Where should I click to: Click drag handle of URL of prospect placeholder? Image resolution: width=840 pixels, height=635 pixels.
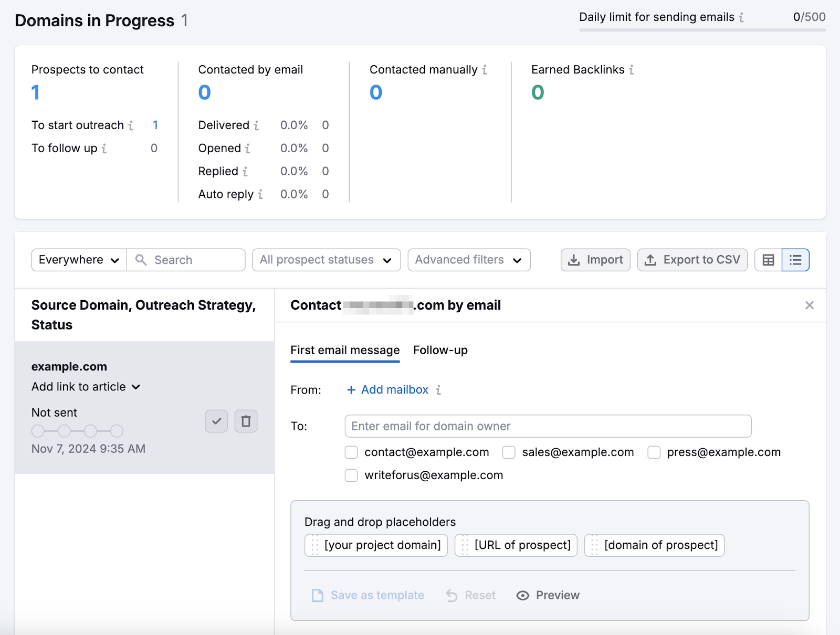[465, 545]
